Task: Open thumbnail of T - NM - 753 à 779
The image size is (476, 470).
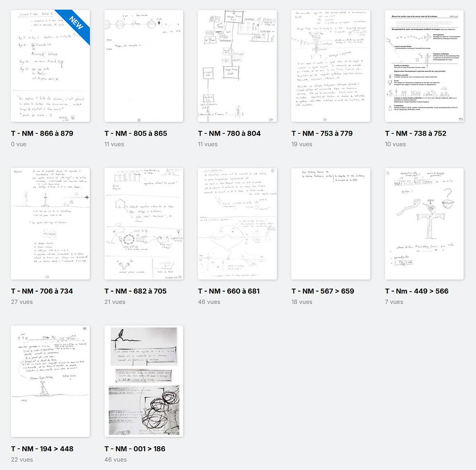Action: [x=331, y=66]
